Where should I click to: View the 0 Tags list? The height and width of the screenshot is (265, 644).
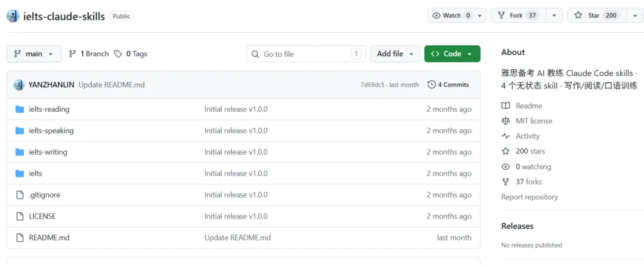[x=131, y=54]
